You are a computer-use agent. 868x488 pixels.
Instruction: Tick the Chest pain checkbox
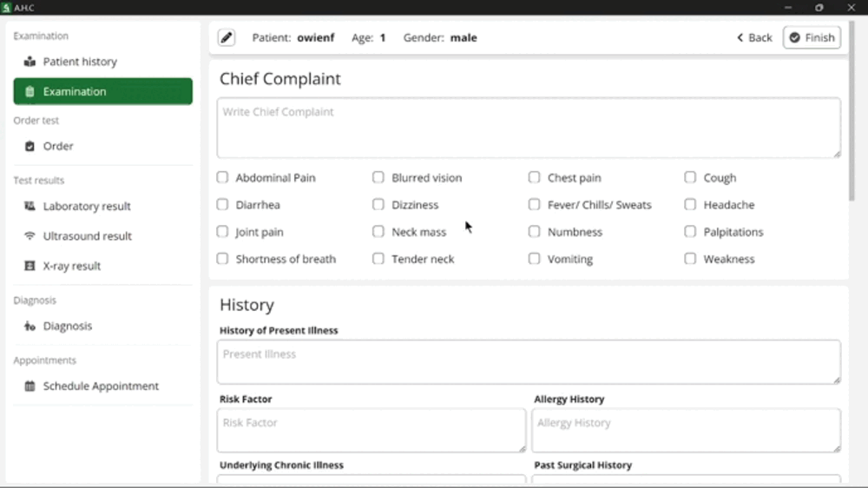tap(535, 177)
